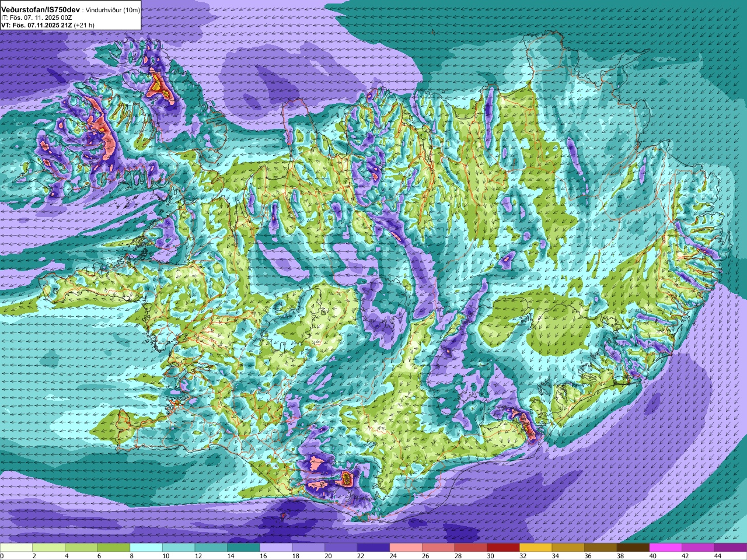Select the purple 20–22 legend swatch
Screen dimensions: 747x560
pos(341,548)
